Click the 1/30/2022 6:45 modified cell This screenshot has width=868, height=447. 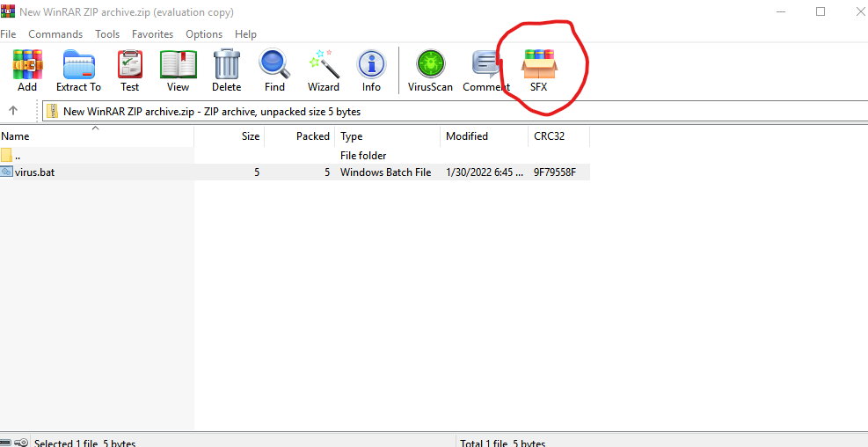[x=485, y=172]
